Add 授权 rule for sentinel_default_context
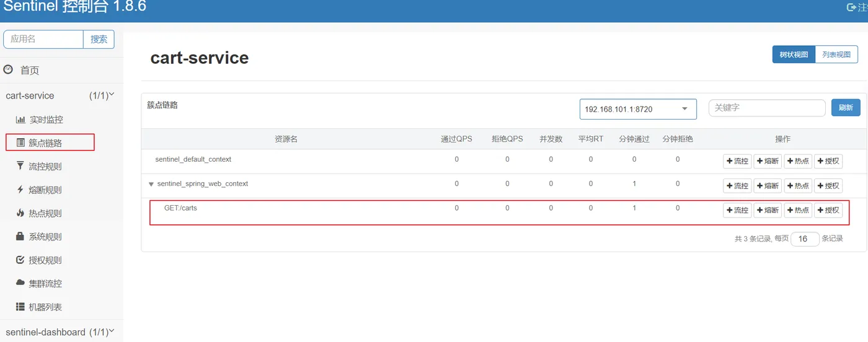Image resolution: width=868 pixels, height=342 pixels. pyautogui.click(x=828, y=161)
